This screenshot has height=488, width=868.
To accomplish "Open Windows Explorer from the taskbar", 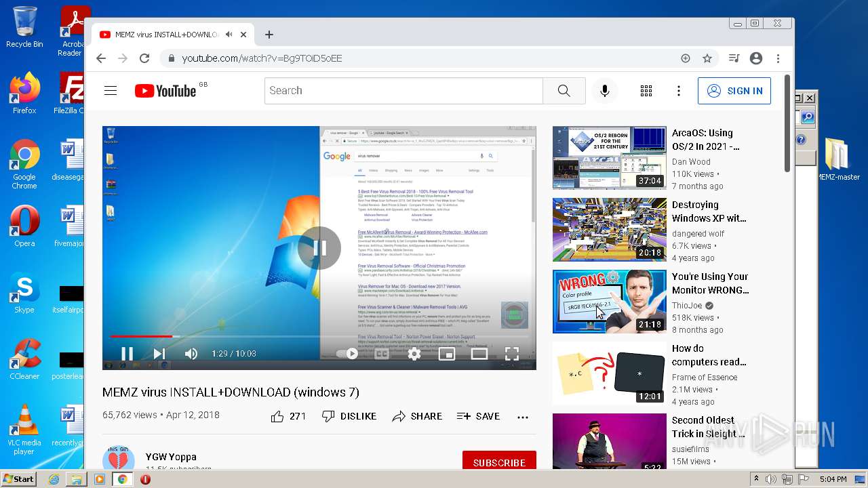I will pos(77,479).
